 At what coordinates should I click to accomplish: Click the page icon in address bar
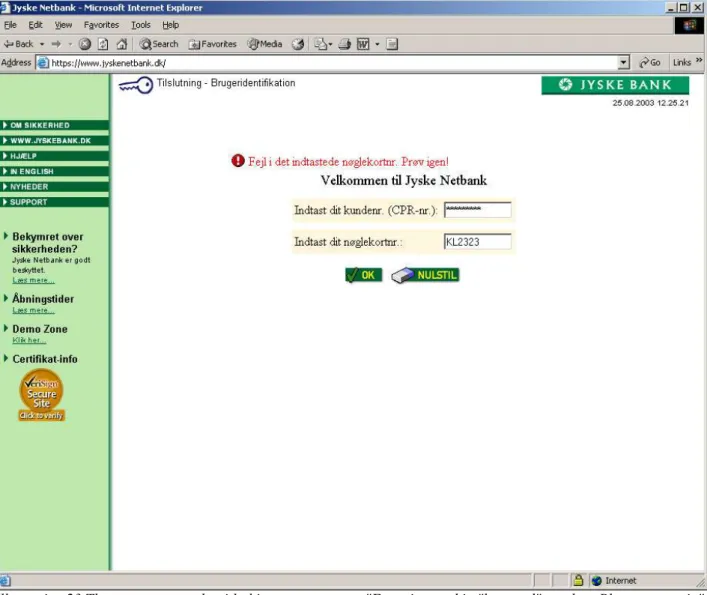[x=43, y=63]
